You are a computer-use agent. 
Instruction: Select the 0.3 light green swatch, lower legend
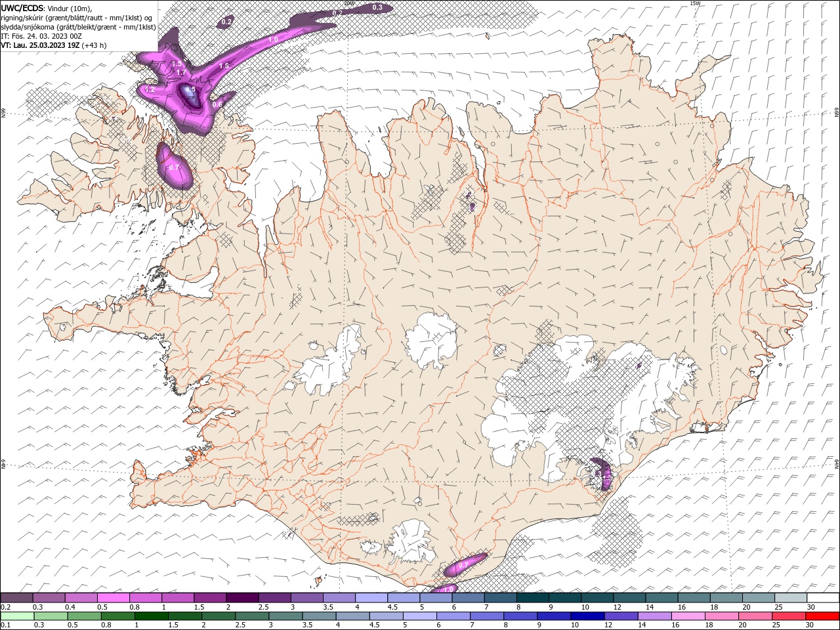[50, 616]
